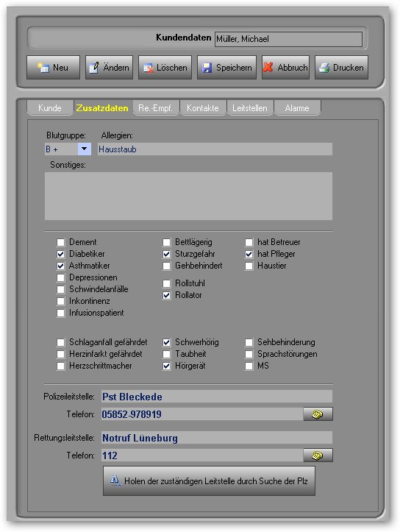Click the Neu button with star icon
The image size is (400, 532).
pos(53,68)
